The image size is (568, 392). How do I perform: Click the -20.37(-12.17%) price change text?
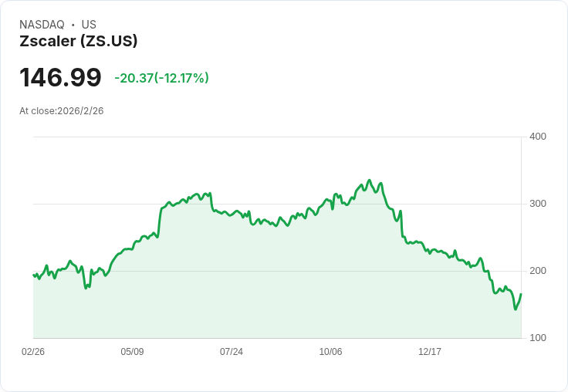[161, 78]
